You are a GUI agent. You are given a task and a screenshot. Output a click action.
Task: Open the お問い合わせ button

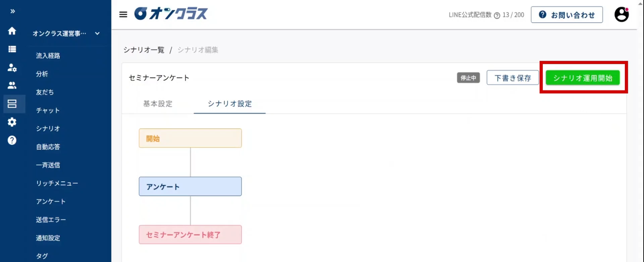(567, 15)
